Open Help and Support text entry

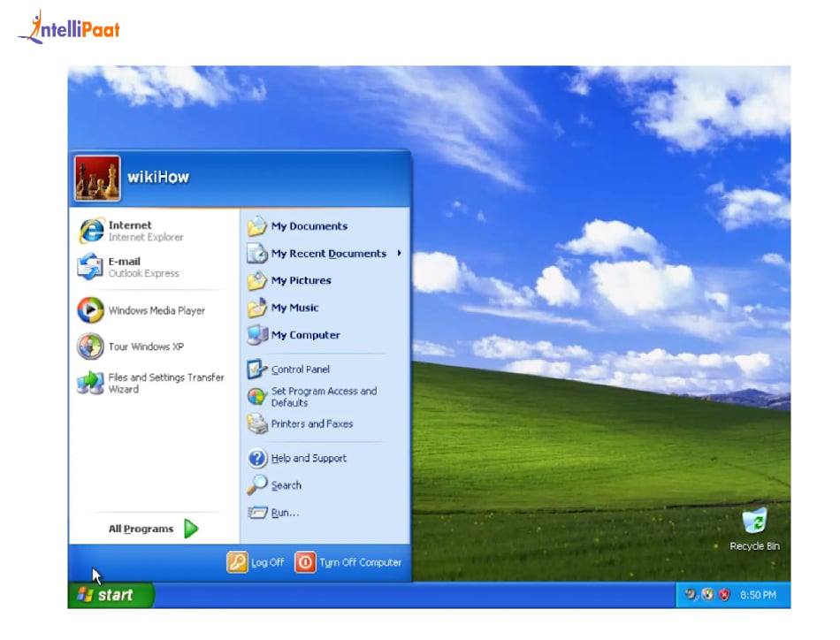click(x=309, y=458)
